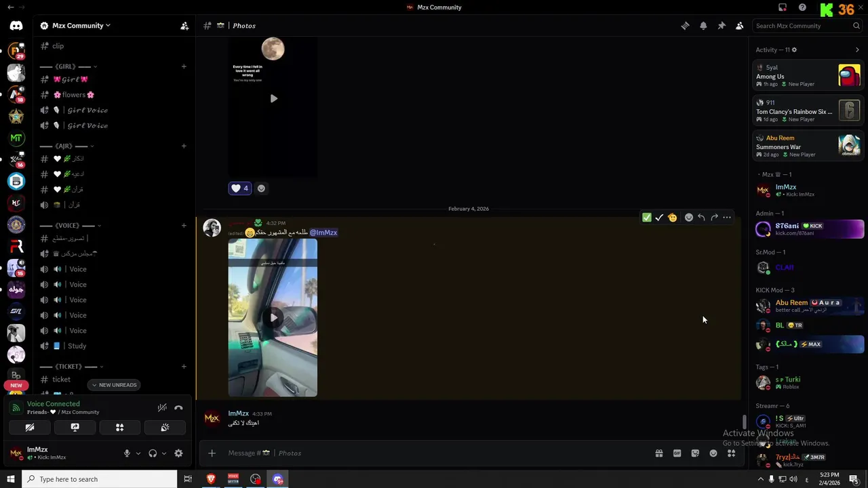Open microphone input options arrow

138,453
